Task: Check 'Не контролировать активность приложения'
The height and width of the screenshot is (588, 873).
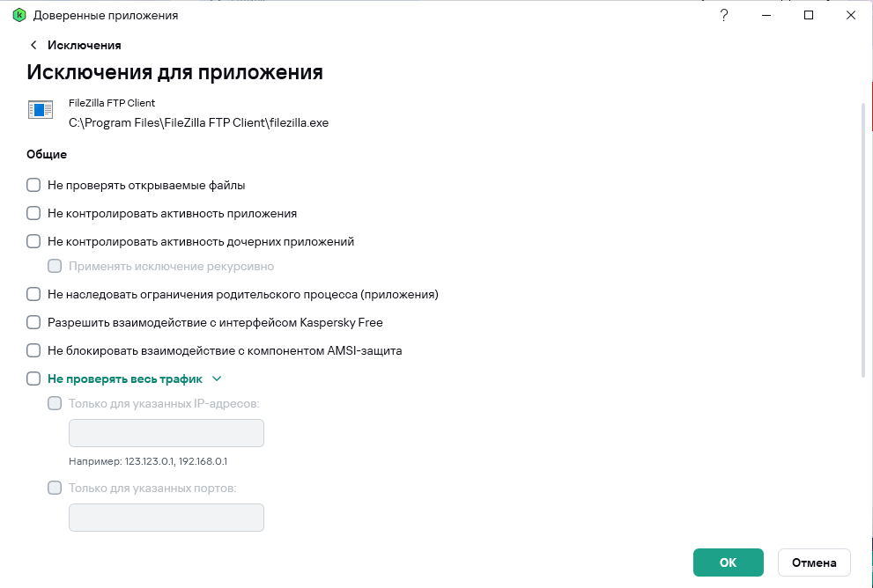Action: coord(33,213)
